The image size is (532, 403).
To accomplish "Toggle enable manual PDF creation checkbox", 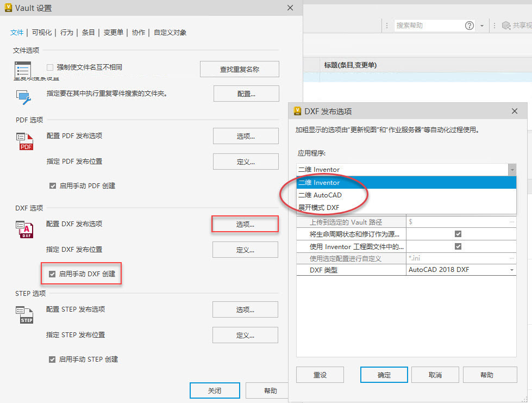I will click(53, 185).
